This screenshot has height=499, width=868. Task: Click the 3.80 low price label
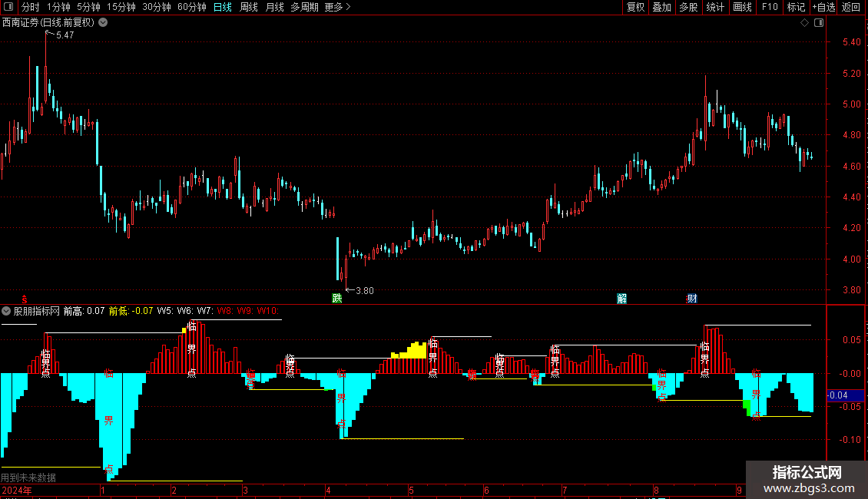click(364, 291)
